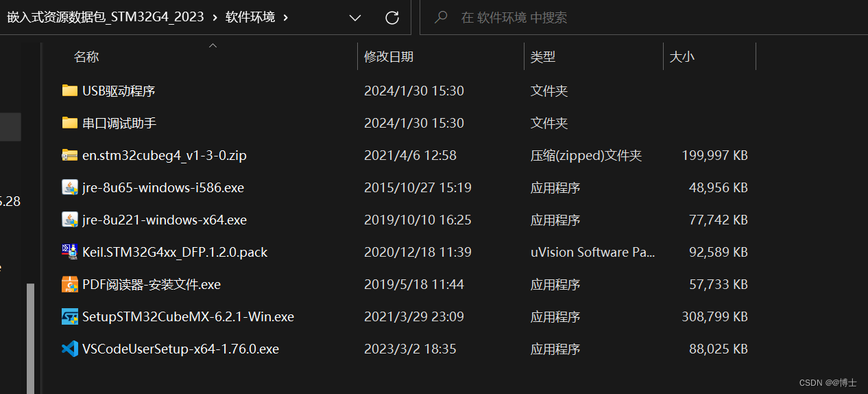
Task: Select the file name jre-8u221-windows-x64.exe
Action: point(165,220)
